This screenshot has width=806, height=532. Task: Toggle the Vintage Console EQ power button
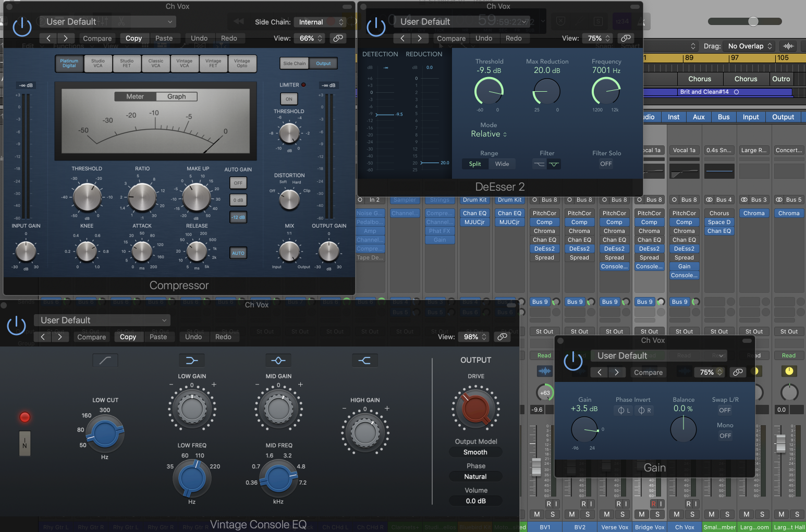click(x=16, y=326)
